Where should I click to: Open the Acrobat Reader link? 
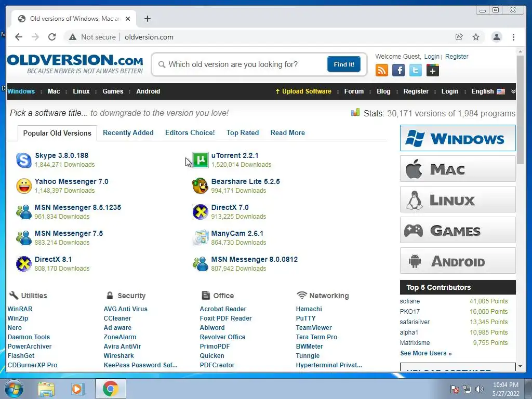pos(223,309)
